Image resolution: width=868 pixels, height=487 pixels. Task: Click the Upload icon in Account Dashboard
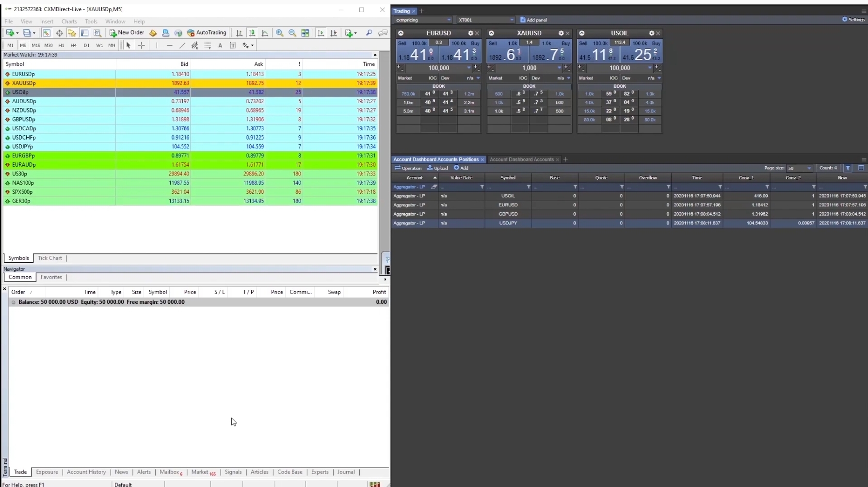pos(437,168)
